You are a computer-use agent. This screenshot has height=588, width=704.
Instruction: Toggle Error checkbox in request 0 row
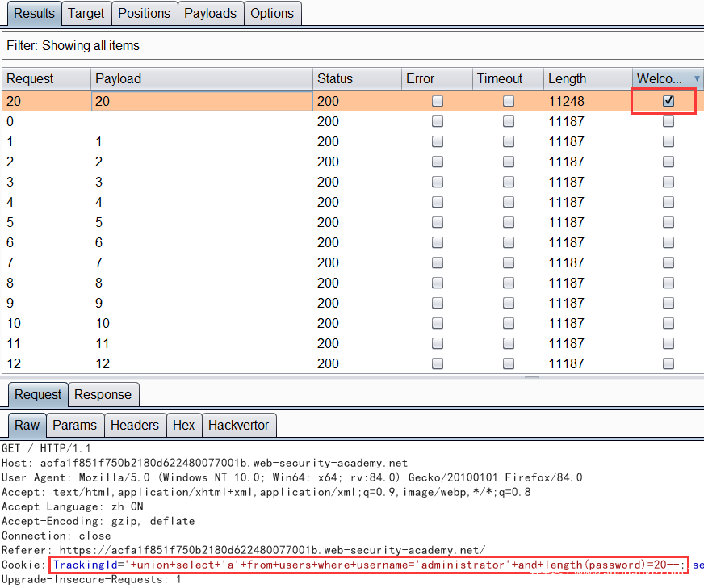[x=438, y=121]
